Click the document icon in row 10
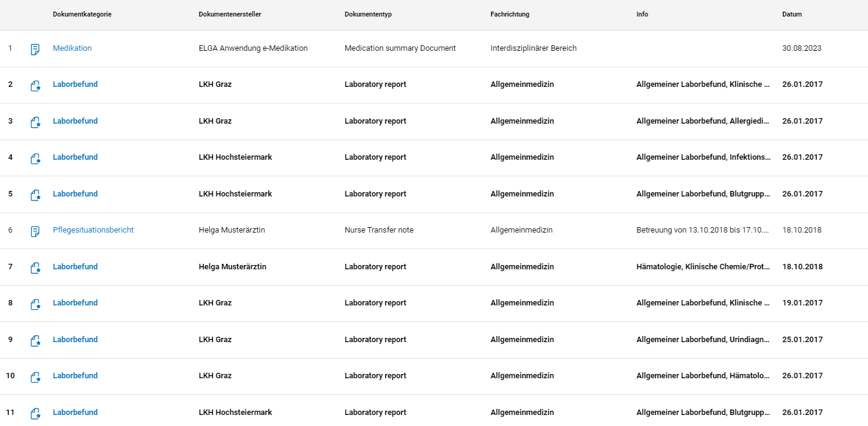868x426 pixels. [x=35, y=377]
